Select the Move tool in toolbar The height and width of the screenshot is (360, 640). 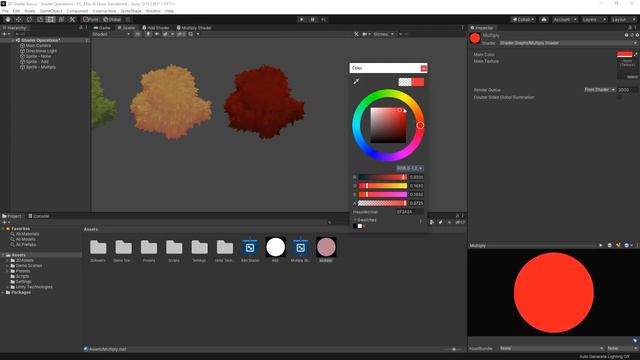[x=18, y=19]
